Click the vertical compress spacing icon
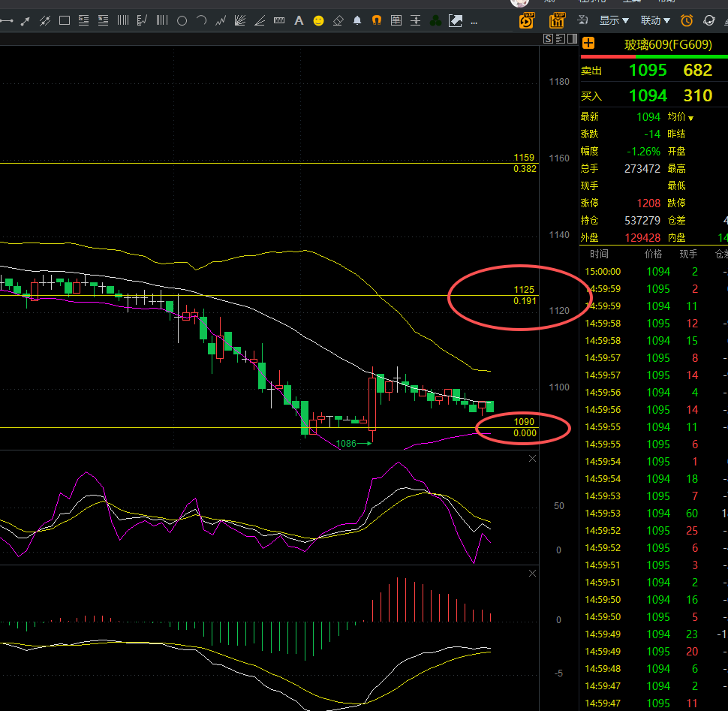 coord(416,21)
